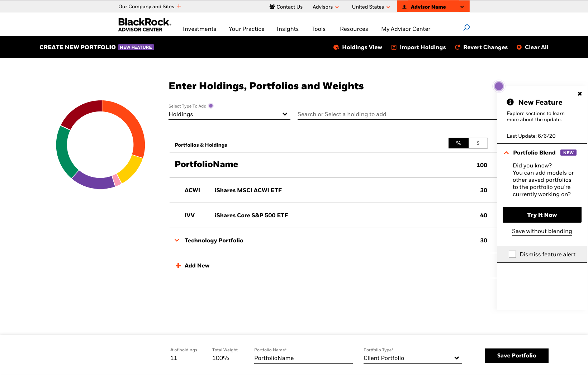The height and width of the screenshot is (375, 588).
Task: Click the NEW FEATURE badge in header
Action: click(x=136, y=47)
